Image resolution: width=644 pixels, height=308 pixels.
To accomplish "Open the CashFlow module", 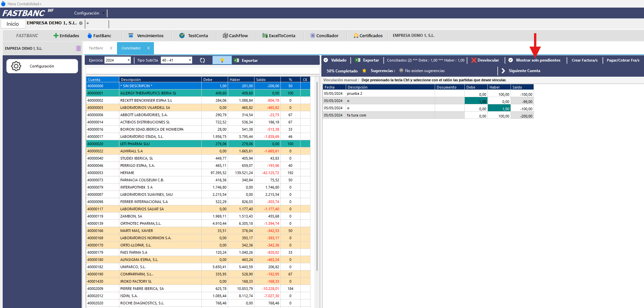I will coord(235,36).
